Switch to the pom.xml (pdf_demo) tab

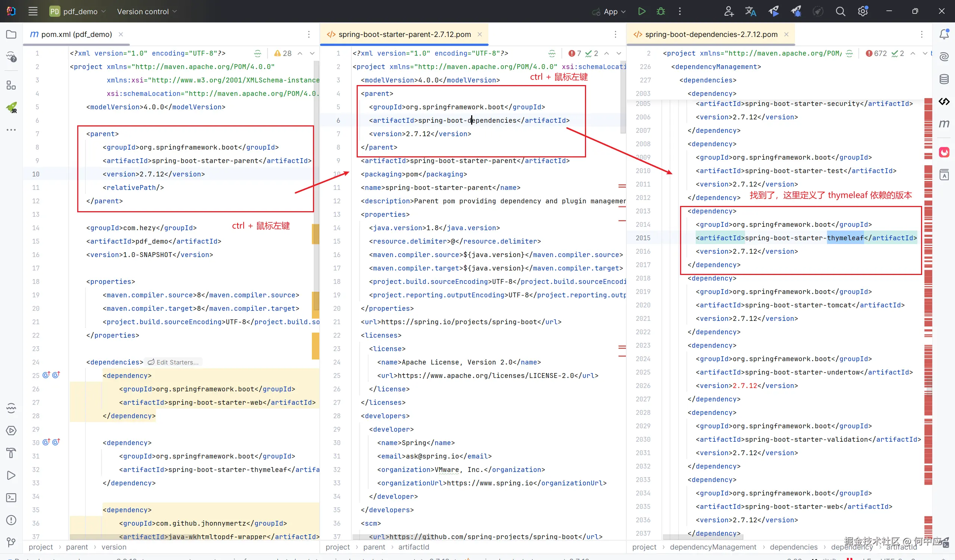coord(76,34)
